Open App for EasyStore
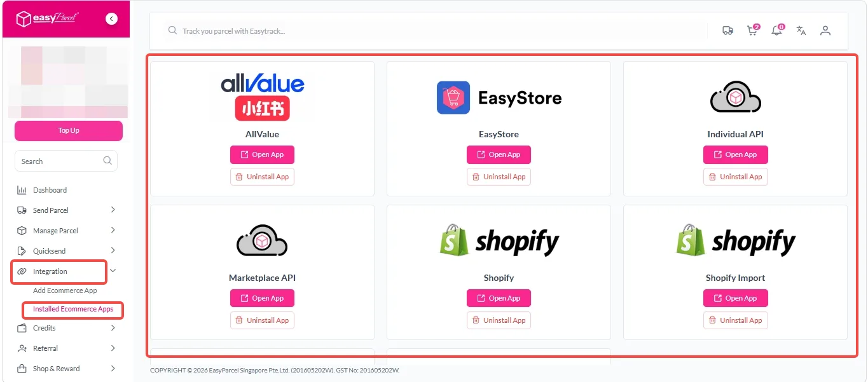 pos(499,154)
